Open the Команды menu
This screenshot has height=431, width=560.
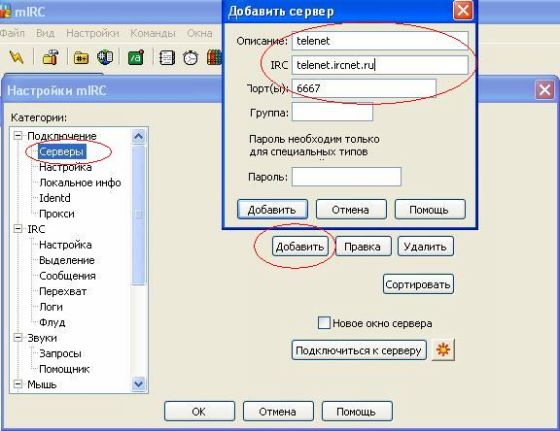coord(153,33)
